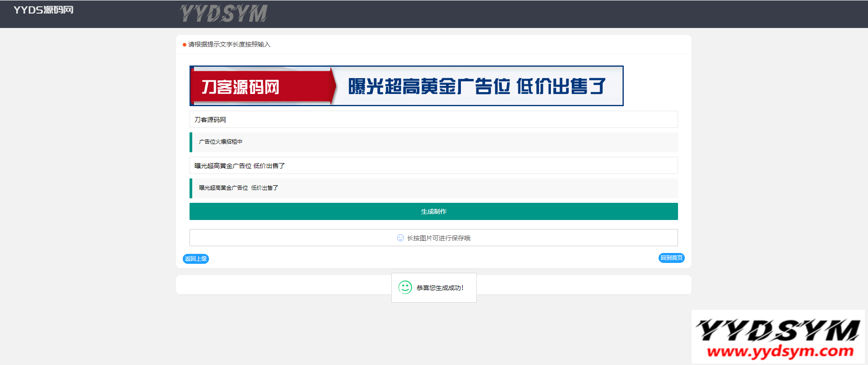Image resolution: width=868 pixels, height=365 pixels.
Task: Return home via 回到首页 button
Action: click(x=671, y=258)
